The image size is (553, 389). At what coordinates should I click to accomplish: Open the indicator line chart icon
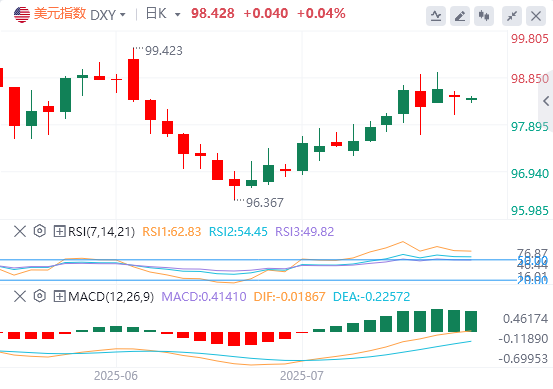[436, 16]
